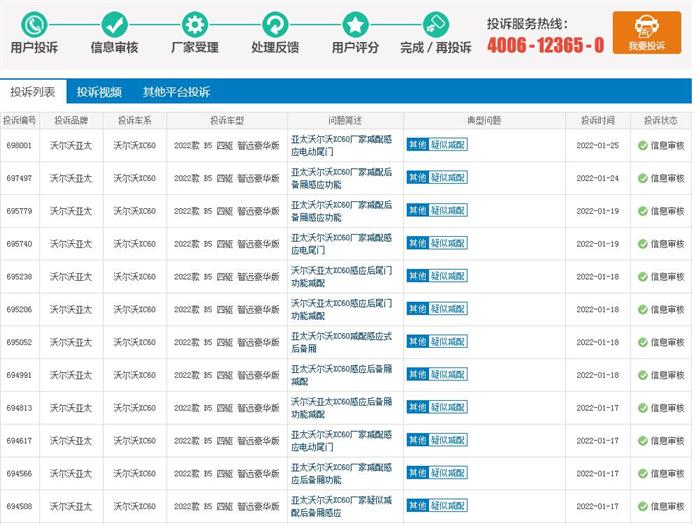Click the green status icon in row 694566
This screenshot has height=525, width=700.
[642, 474]
